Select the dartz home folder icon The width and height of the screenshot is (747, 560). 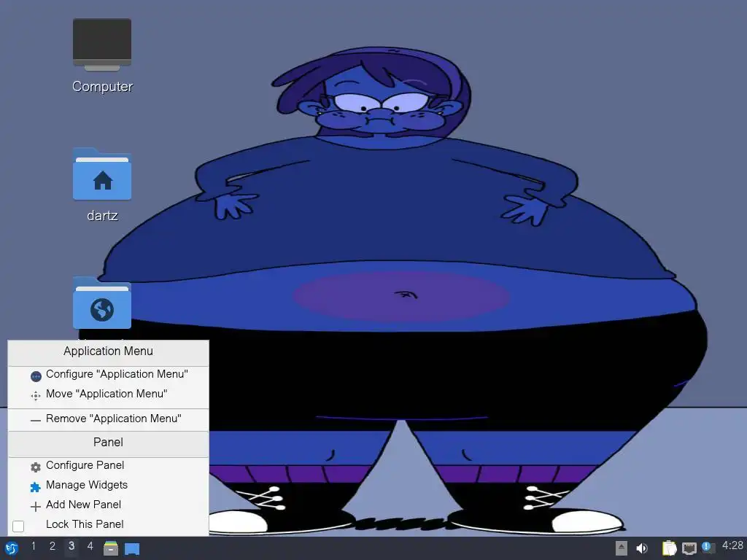(x=102, y=184)
